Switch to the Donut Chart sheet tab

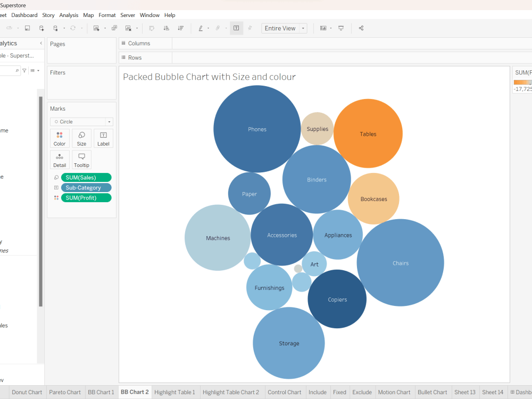click(x=27, y=392)
